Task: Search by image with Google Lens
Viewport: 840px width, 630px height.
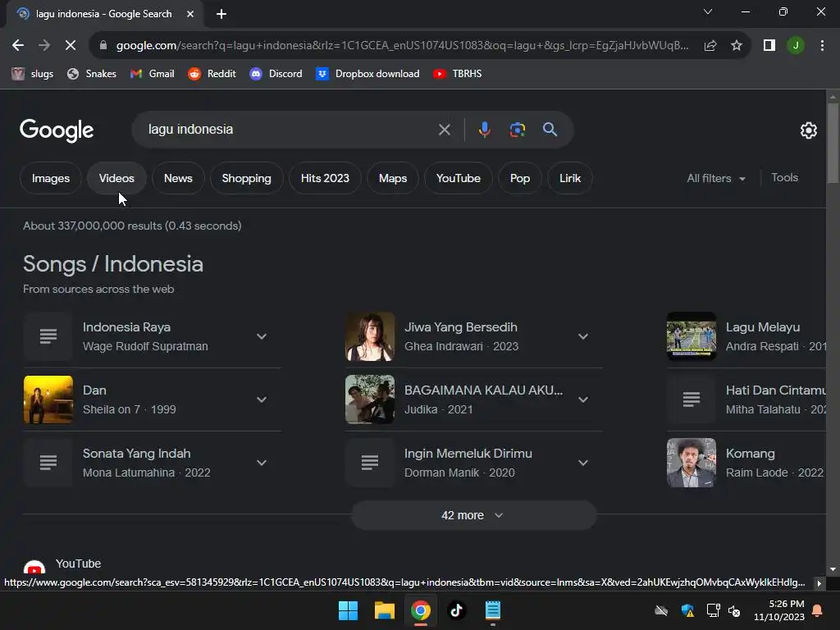Action: (517, 130)
